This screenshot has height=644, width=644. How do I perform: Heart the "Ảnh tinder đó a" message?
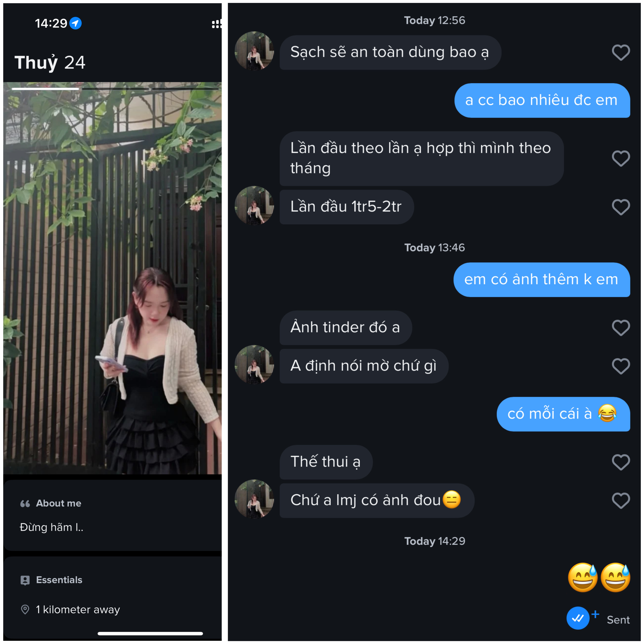tap(621, 328)
